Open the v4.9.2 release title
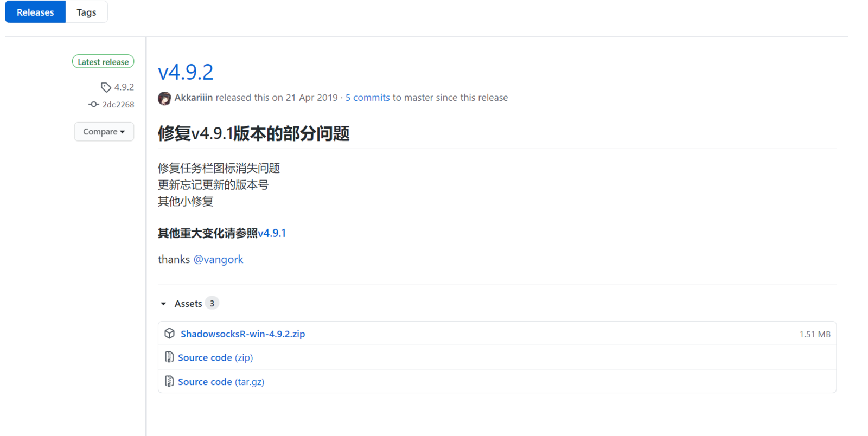Image resolution: width=868 pixels, height=436 pixels. point(186,72)
